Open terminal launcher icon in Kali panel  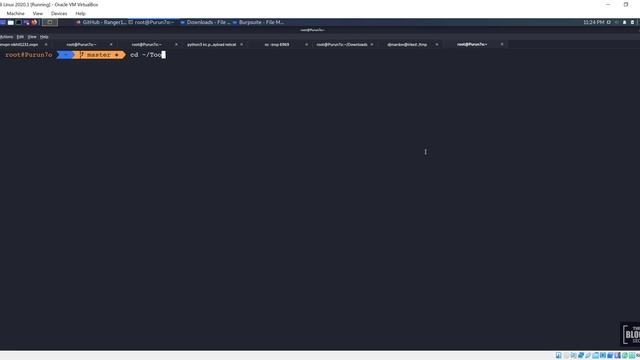19,22
